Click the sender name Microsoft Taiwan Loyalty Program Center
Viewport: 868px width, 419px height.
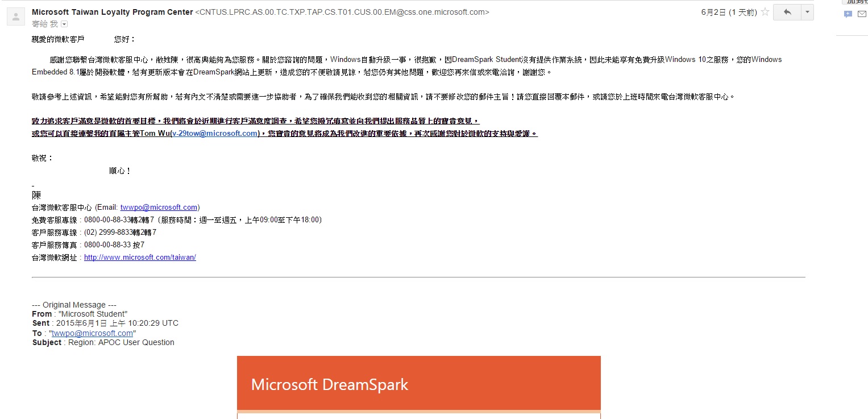tap(113, 12)
